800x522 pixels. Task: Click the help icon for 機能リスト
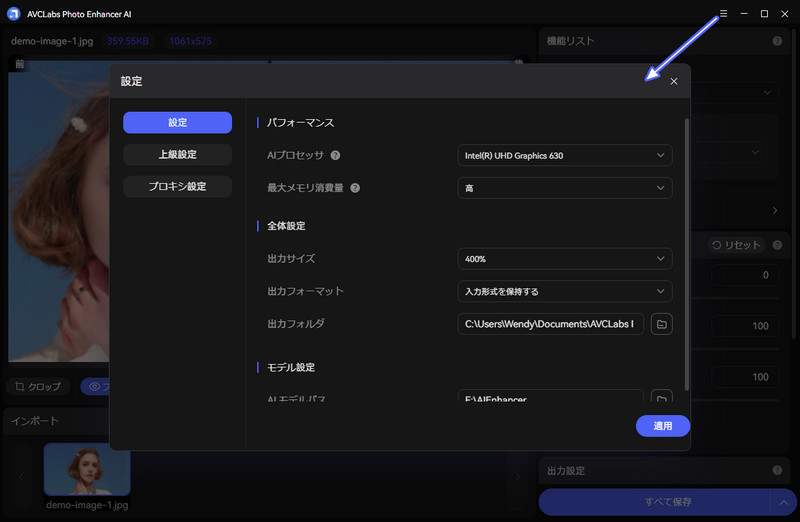click(777, 41)
